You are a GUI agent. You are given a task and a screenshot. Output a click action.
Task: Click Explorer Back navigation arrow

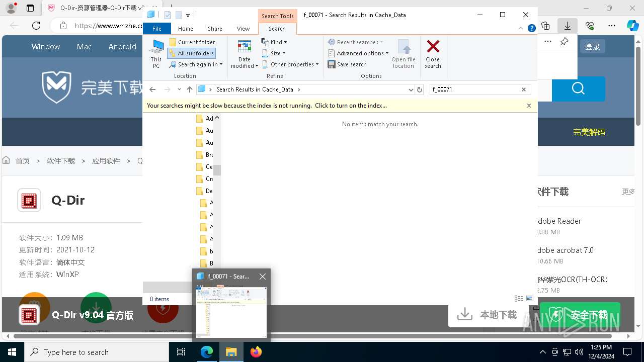pos(152,89)
